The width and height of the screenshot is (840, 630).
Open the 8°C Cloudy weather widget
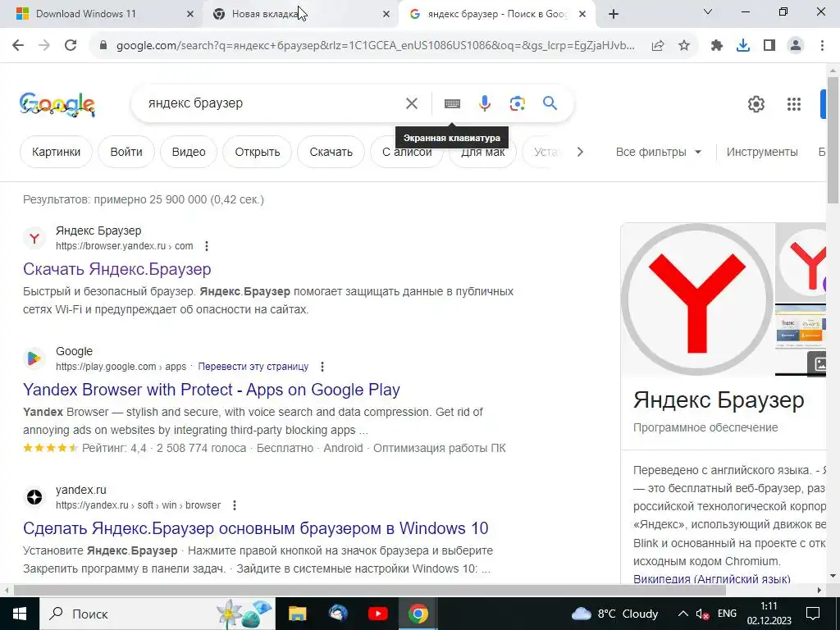[614, 614]
